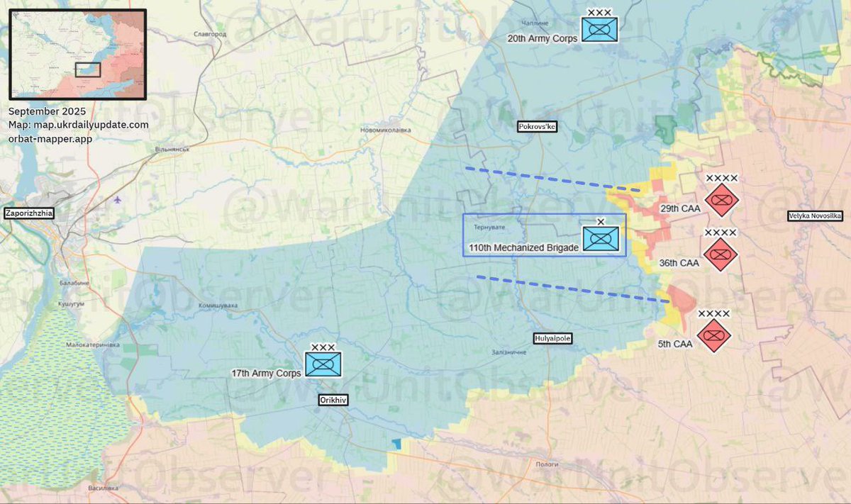Click the Zaporizhzhia city label
Screen dimensions: 851x504
click(x=29, y=212)
